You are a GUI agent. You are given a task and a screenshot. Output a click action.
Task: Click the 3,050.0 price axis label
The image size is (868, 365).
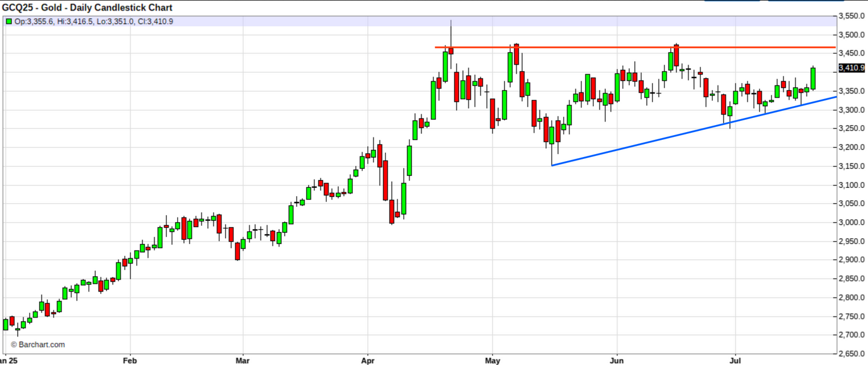coord(853,204)
